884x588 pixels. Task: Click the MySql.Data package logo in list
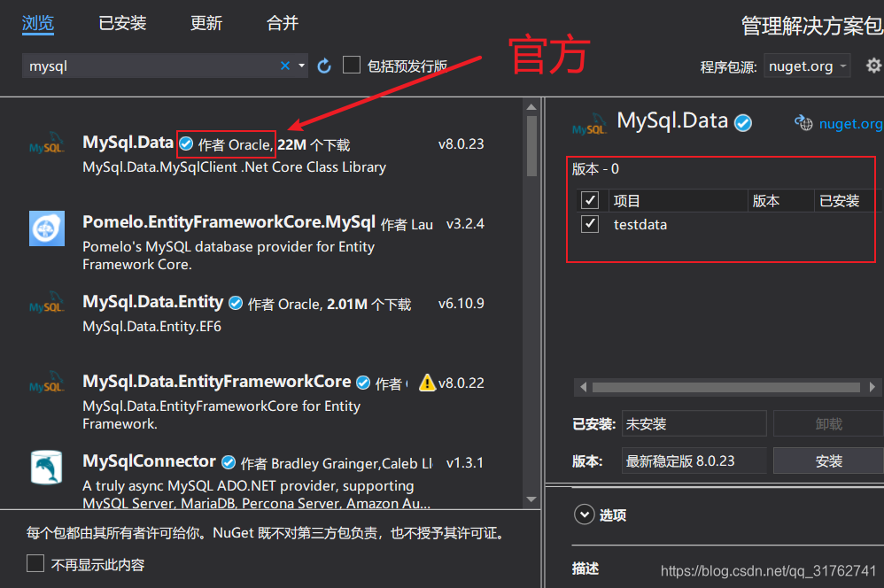(x=47, y=143)
